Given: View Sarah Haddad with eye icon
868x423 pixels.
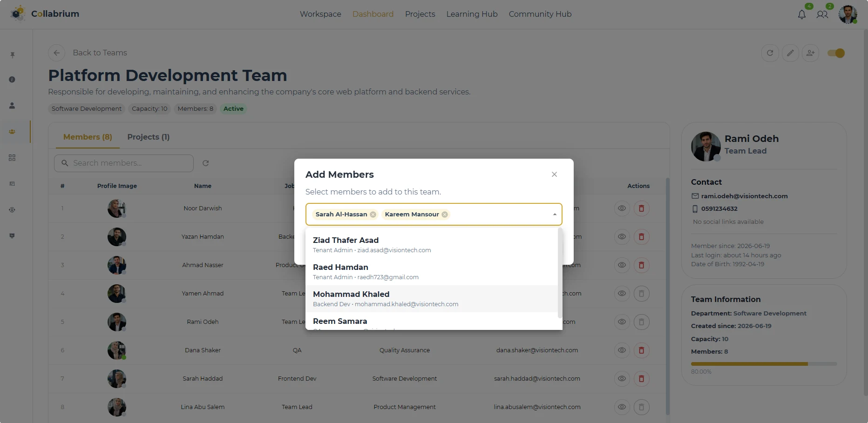Looking at the screenshot, I should [622, 379].
